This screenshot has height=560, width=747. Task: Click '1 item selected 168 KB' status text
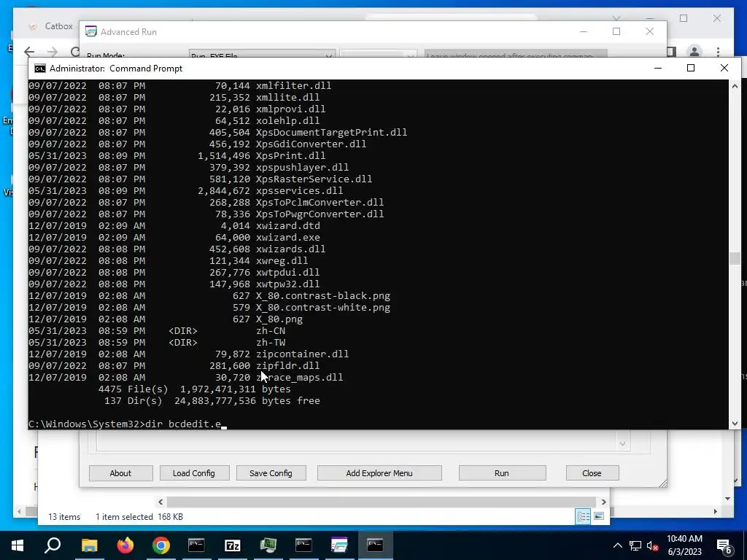coord(139,517)
